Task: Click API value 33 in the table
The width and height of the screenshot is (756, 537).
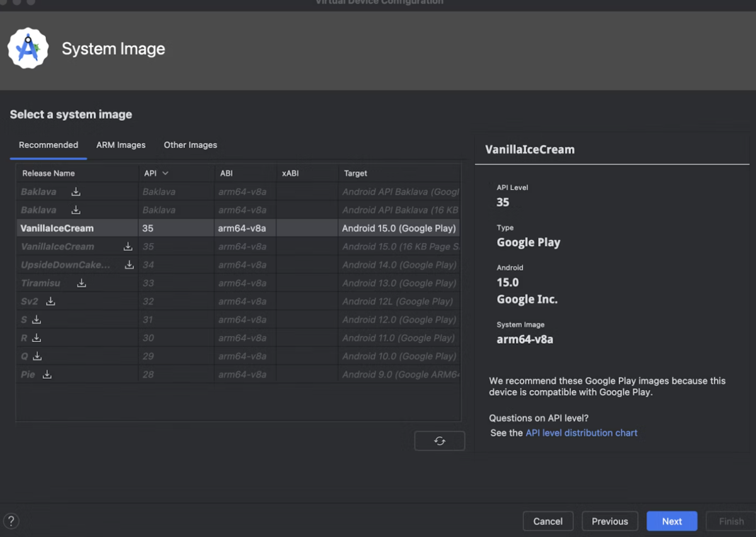Action: [148, 283]
